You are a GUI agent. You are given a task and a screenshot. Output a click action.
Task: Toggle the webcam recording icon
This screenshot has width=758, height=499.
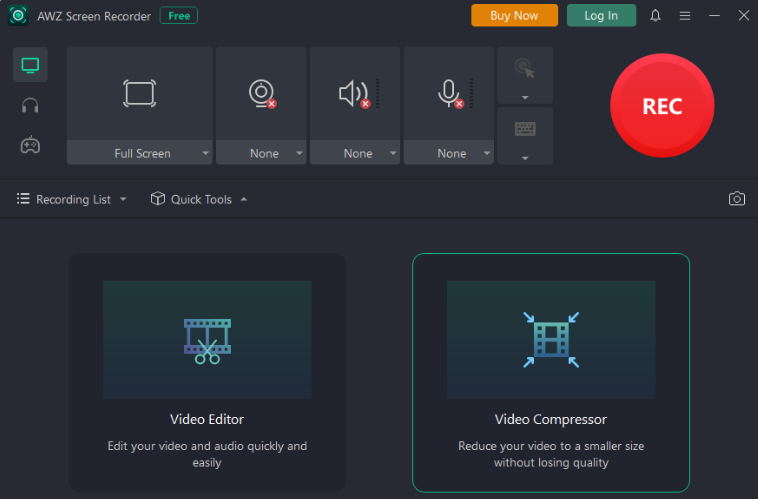pyautogui.click(x=262, y=93)
